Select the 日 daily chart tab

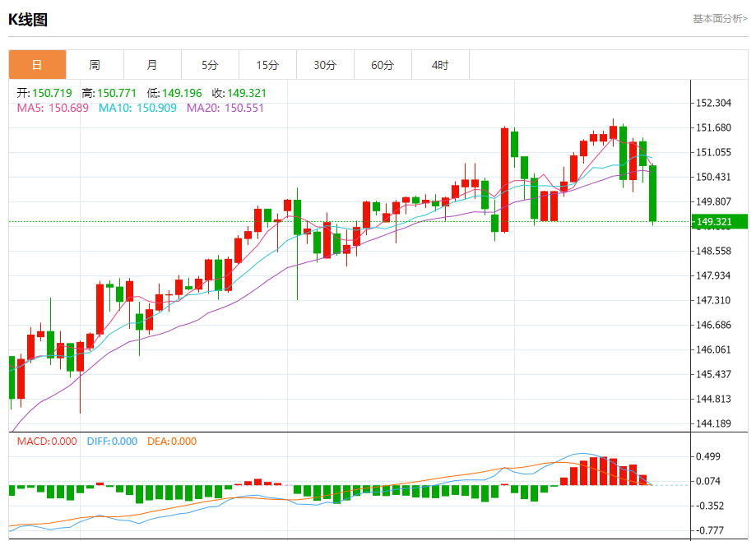click(37, 65)
